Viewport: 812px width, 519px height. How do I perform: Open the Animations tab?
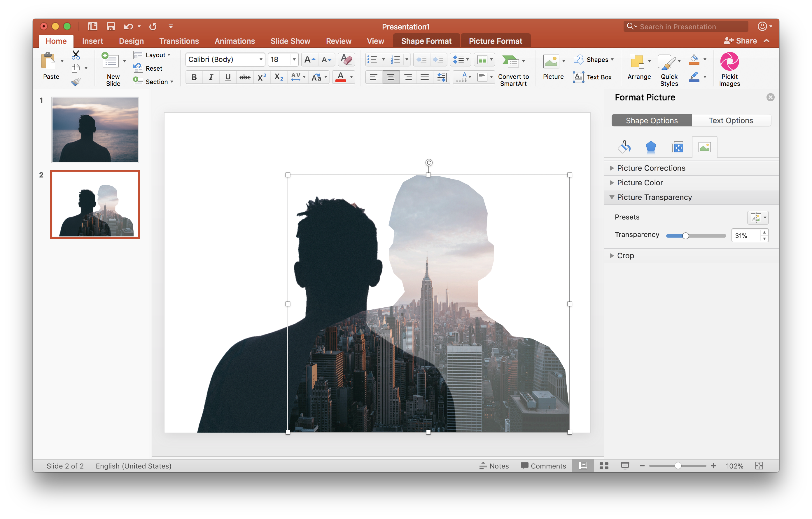pos(235,41)
